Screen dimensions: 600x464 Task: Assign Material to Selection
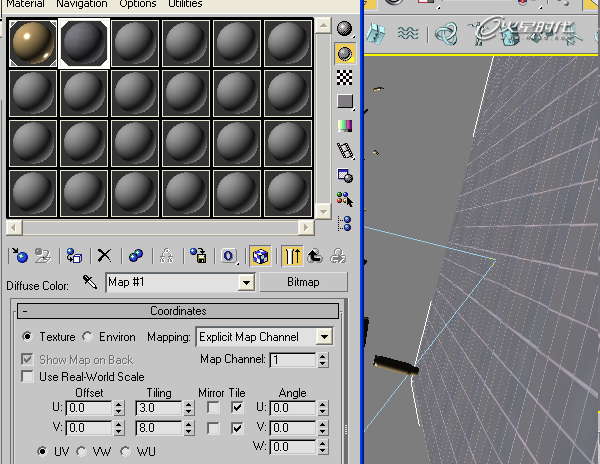coord(74,256)
